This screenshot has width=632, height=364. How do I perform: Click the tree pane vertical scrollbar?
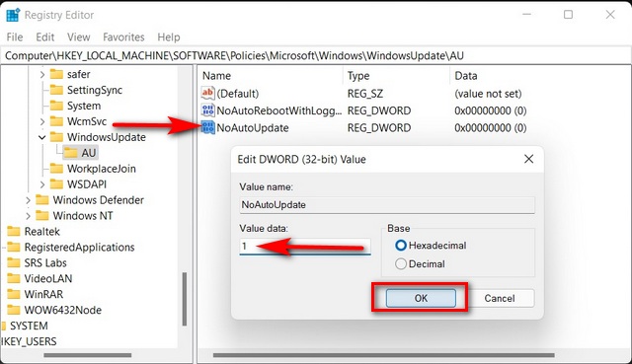tap(185, 299)
